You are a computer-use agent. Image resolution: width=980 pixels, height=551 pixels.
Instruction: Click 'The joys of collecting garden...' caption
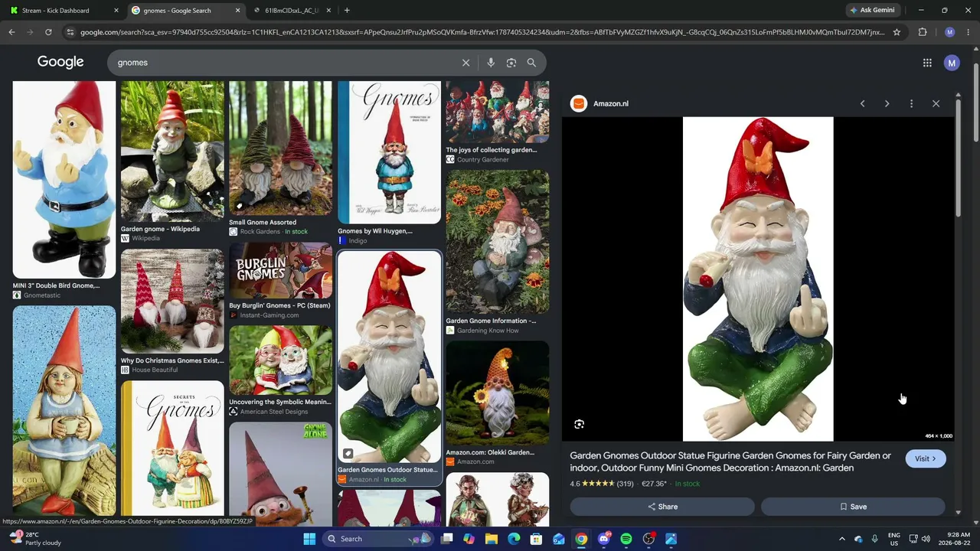point(492,150)
